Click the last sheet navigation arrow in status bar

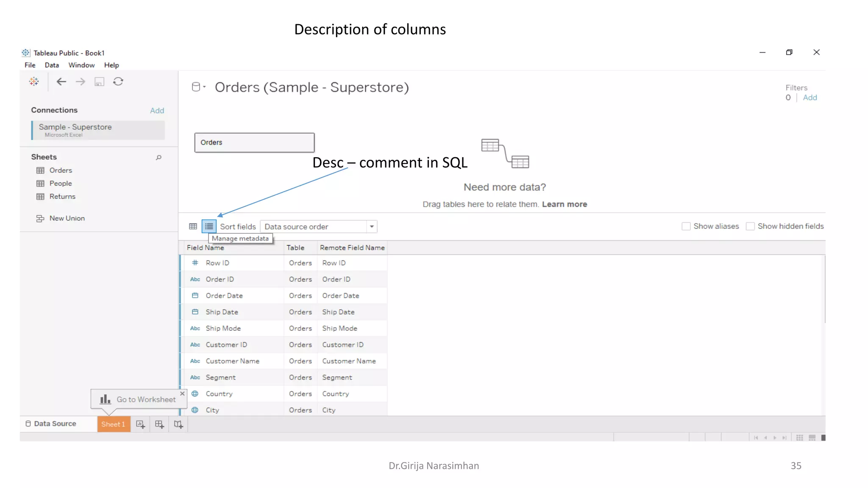(x=784, y=438)
